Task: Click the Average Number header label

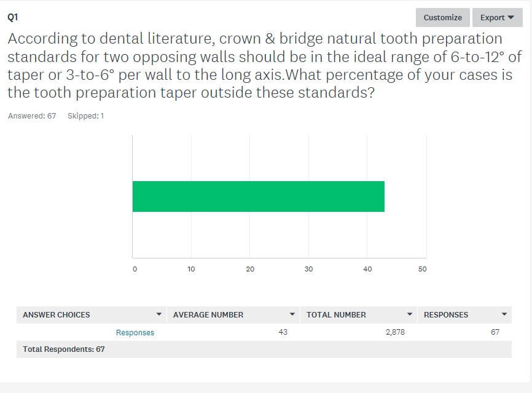Action: pyautogui.click(x=208, y=314)
